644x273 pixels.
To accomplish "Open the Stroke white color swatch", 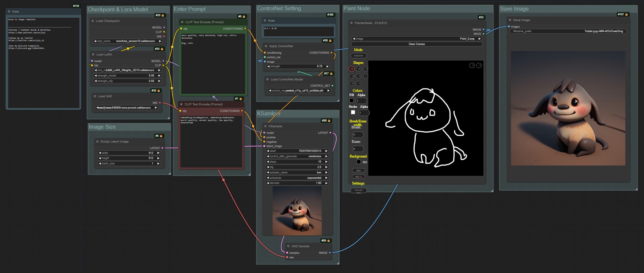I will click(x=353, y=112).
